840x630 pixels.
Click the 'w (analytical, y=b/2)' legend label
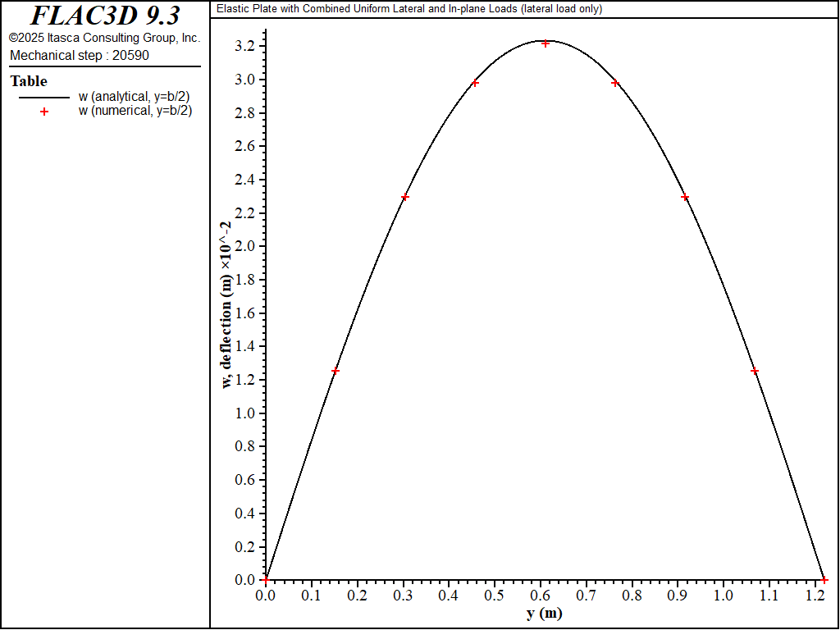(135, 97)
